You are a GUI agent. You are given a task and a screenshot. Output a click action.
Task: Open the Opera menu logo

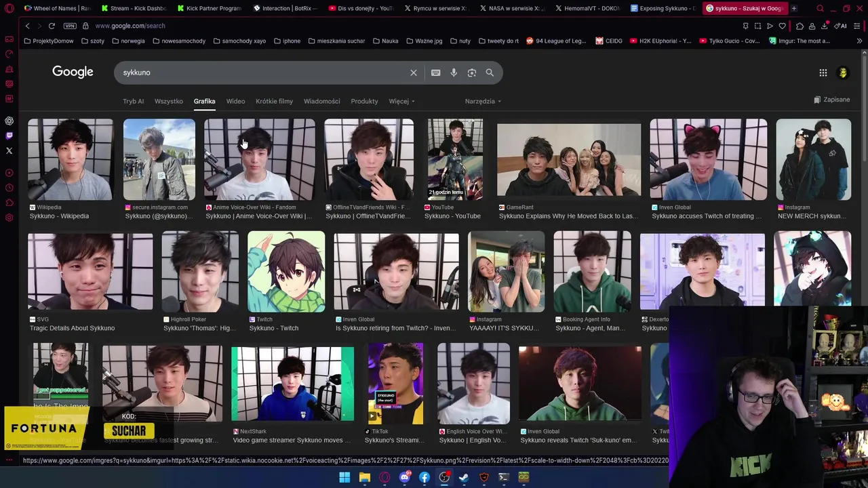(x=9, y=8)
